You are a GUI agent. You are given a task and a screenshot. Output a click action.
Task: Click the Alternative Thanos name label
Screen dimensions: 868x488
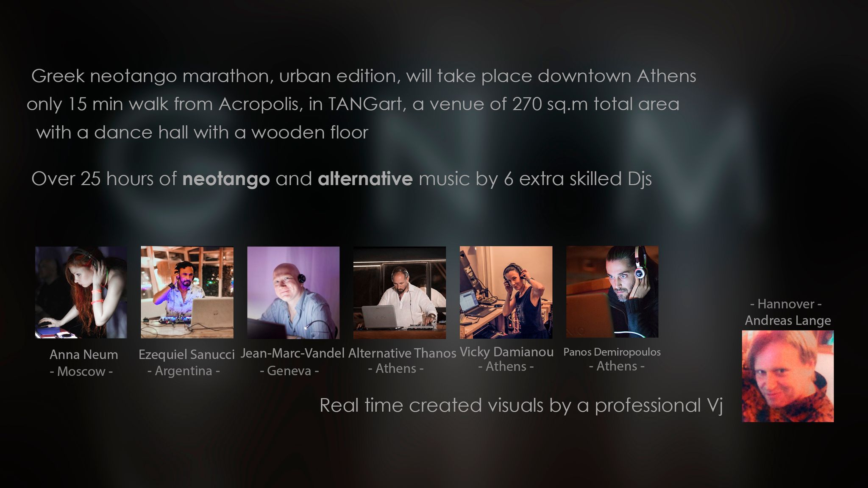(402, 353)
